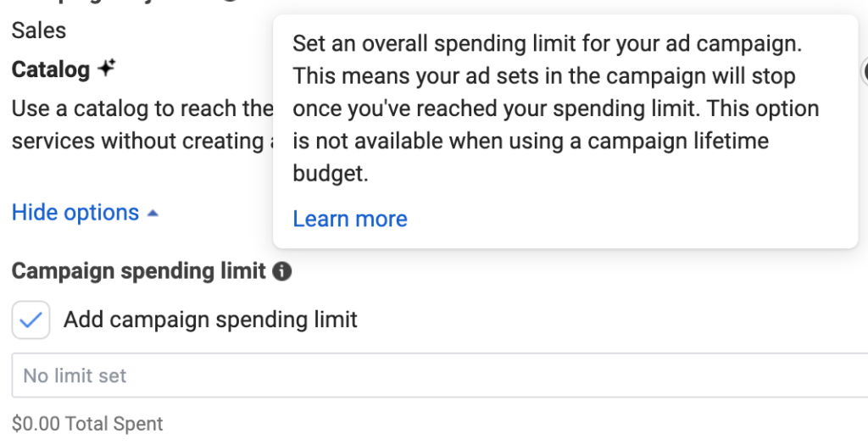Click the sparkle icon beside Catalog
Viewport: 868px width, 445px height.
coord(106,69)
